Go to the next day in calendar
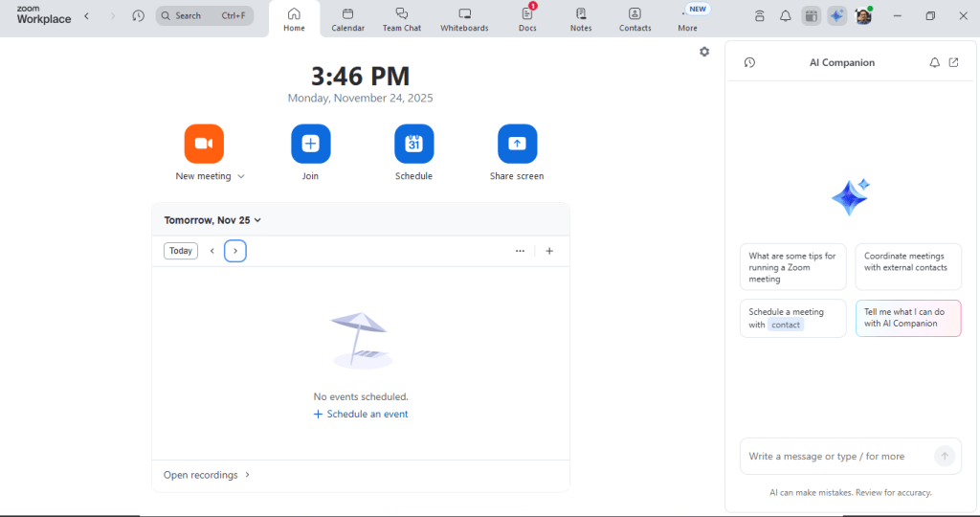This screenshot has width=980, height=517. (x=235, y=251)
